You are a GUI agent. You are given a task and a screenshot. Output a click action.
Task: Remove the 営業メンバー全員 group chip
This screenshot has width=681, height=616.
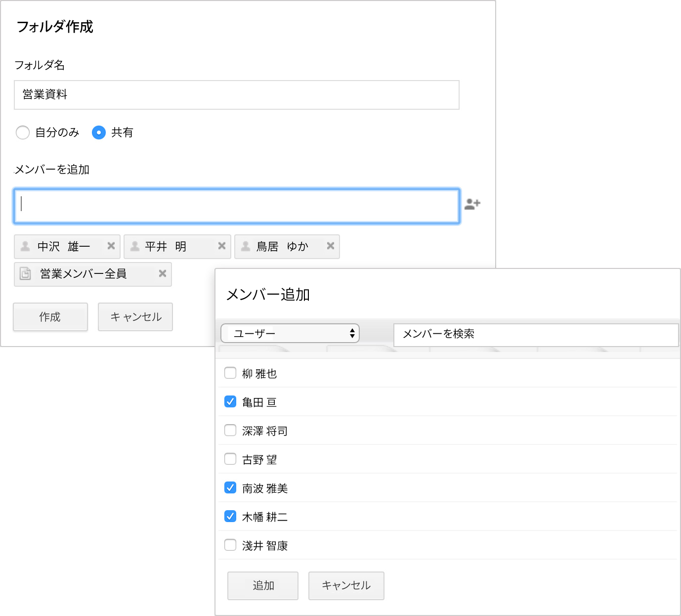pyautogui.click(x=162, y=273)
